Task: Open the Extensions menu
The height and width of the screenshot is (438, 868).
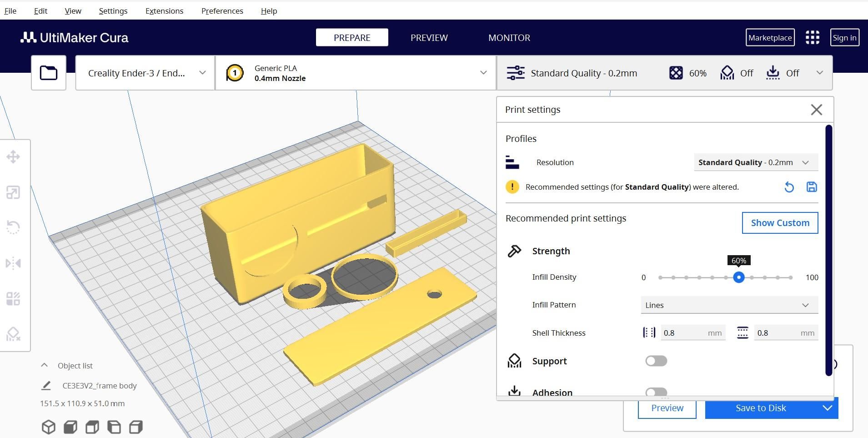Action: click(x=164, y=11)
